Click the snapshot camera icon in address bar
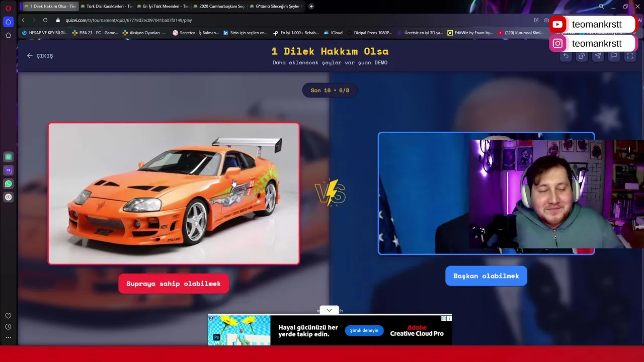The width and height of the screenshot is (644, 362). [x=546, y=20]
